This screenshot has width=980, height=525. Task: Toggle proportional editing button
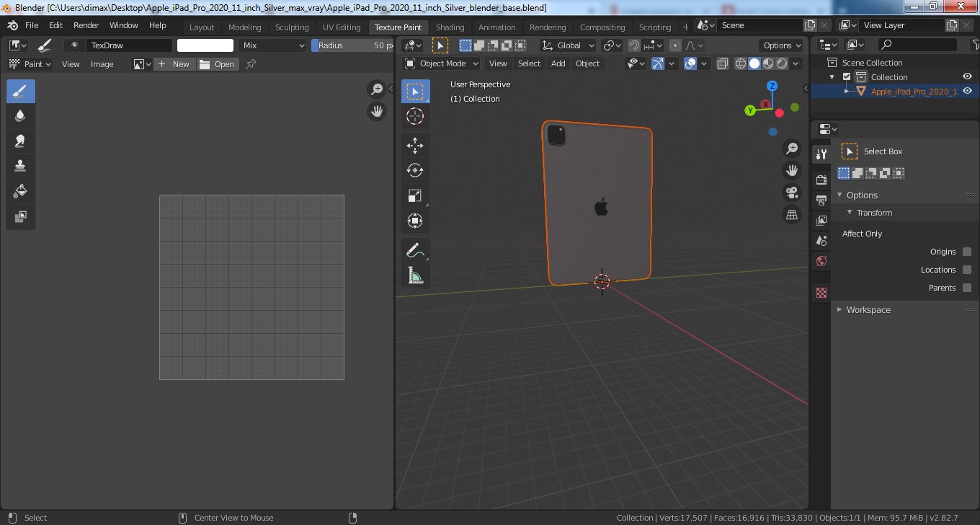(x=675, y=45)
